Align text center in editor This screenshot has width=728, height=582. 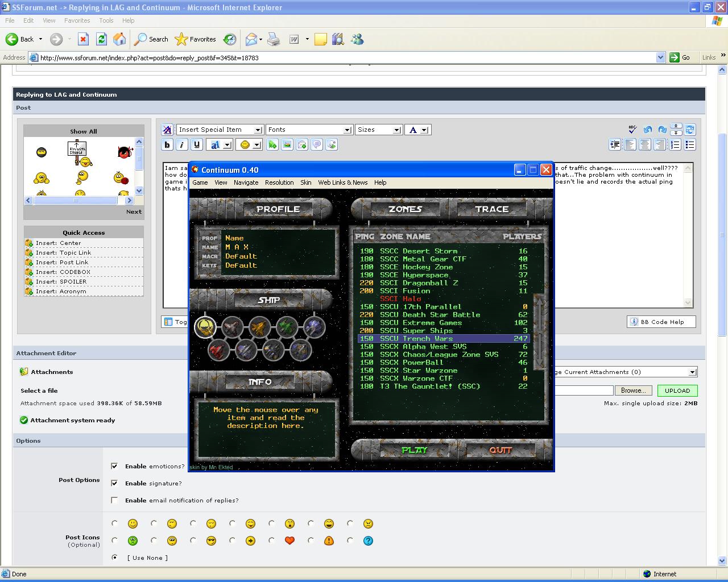(x=645, y=145)
